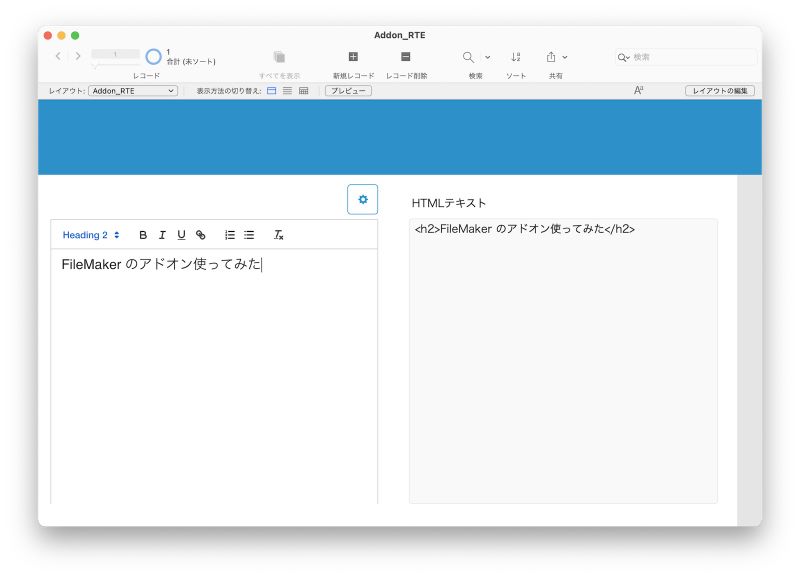Expand the share dropdown chevron

[x=565, y=57]
